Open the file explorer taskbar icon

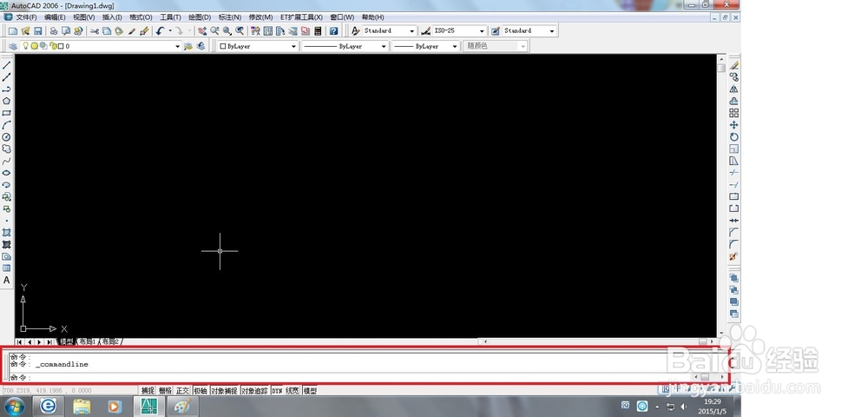coord(82,407)
